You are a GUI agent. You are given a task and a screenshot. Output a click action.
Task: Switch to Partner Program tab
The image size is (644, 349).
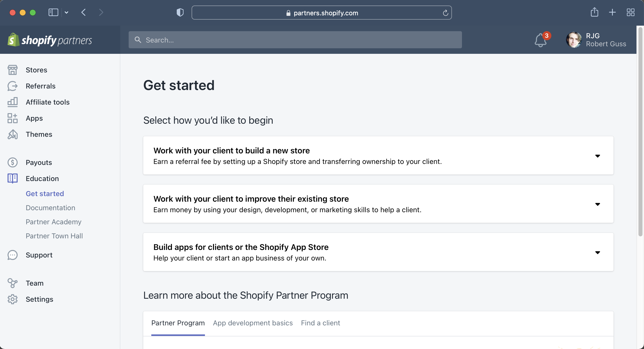[x=178, y=323]
